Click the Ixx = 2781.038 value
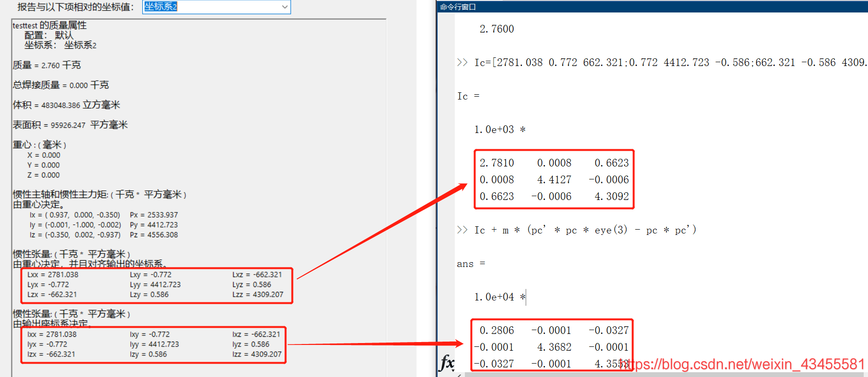Screen dimensions: 868x377 pyautogui.click(x=52, y=334)
